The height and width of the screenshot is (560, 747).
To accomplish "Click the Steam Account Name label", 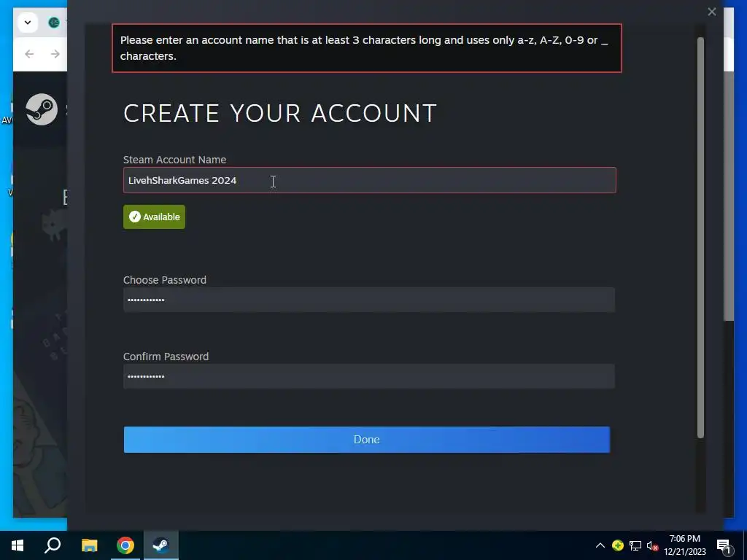I will coord(175,160).
